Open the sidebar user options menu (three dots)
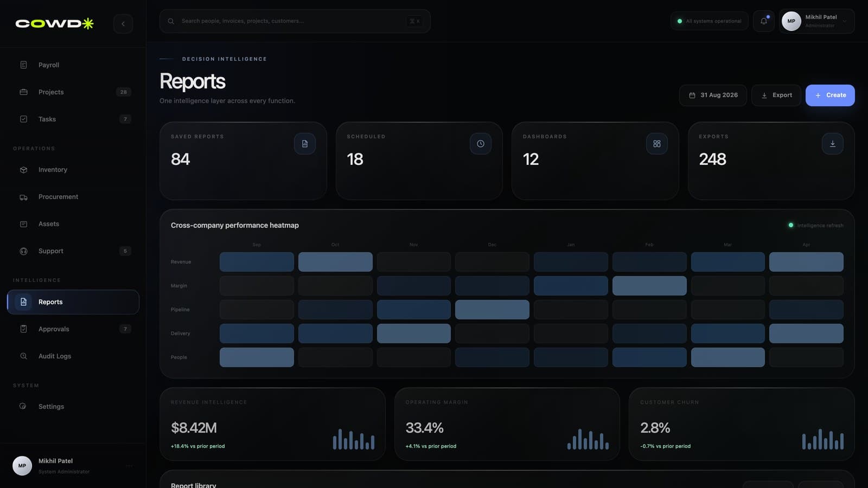Screen dimensions: 868x488 click(x=129, y=466)
